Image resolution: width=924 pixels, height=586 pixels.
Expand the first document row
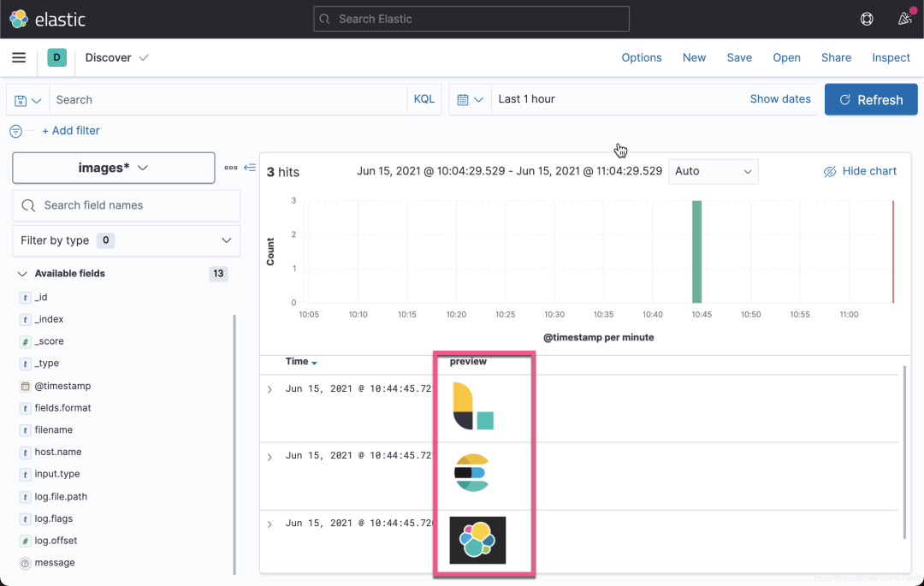coord(269,389)
